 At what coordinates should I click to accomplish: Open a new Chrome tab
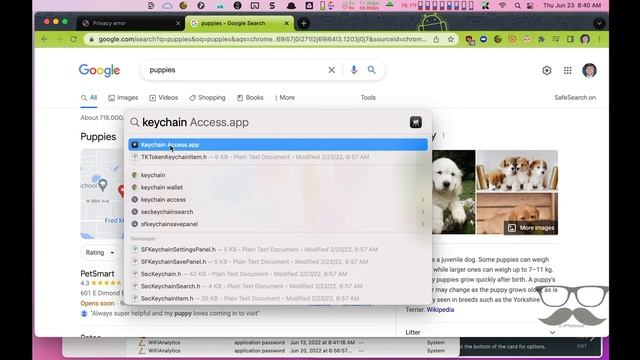click(x=304, y=23)
